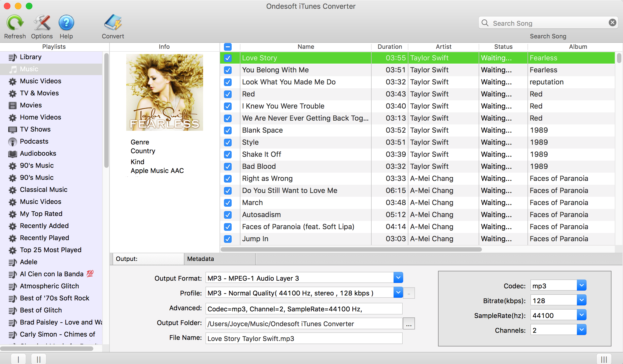Disable checkbox for Bad Blood song
The width and height of the screenshot is (623, 364).
click(227, 166)
